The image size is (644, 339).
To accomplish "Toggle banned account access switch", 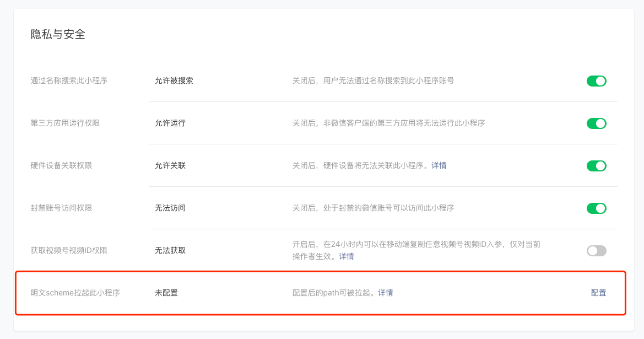I will [x=597, y=208].
